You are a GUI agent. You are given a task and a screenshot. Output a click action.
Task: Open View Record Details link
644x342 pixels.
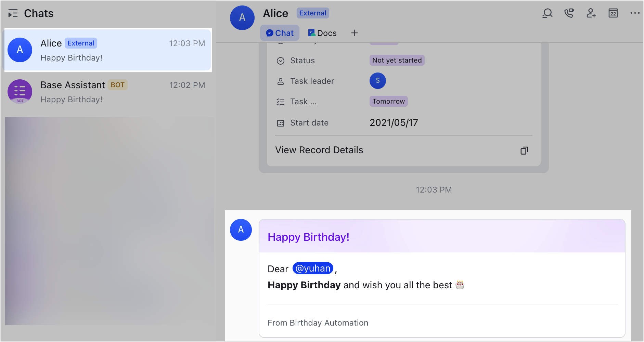pos(319,150)
